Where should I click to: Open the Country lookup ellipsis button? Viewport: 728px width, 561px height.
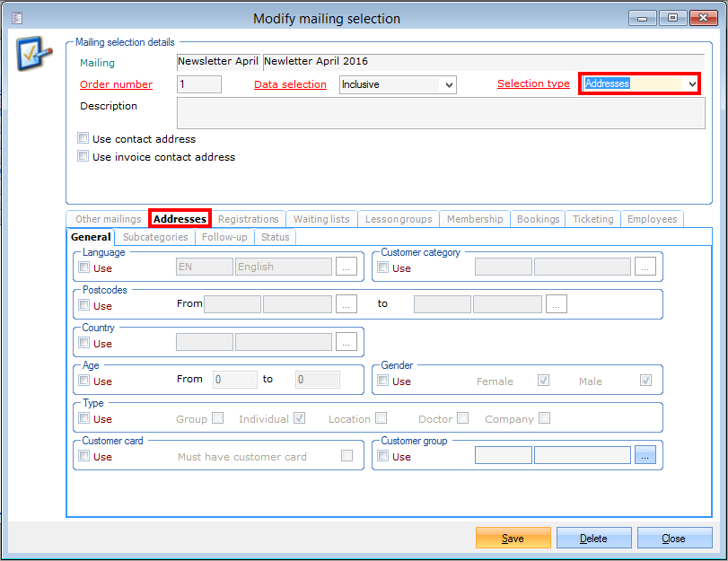tap(346, 342)
